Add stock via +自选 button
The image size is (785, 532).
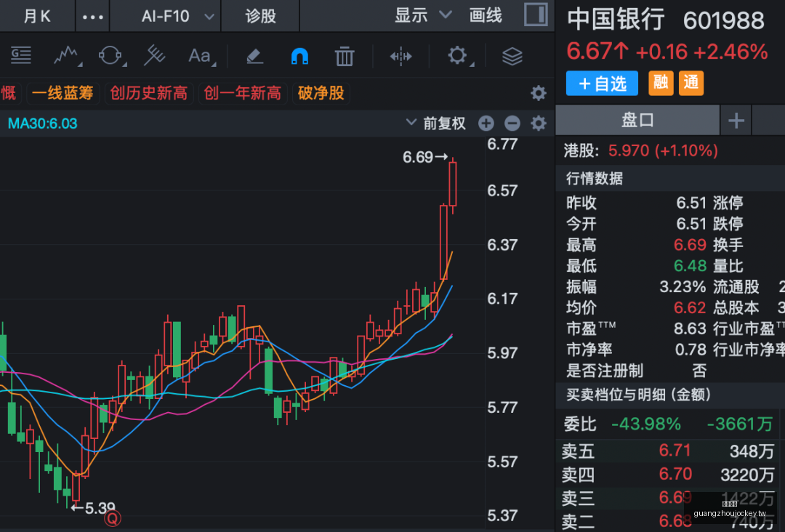(x=603, y=83)
